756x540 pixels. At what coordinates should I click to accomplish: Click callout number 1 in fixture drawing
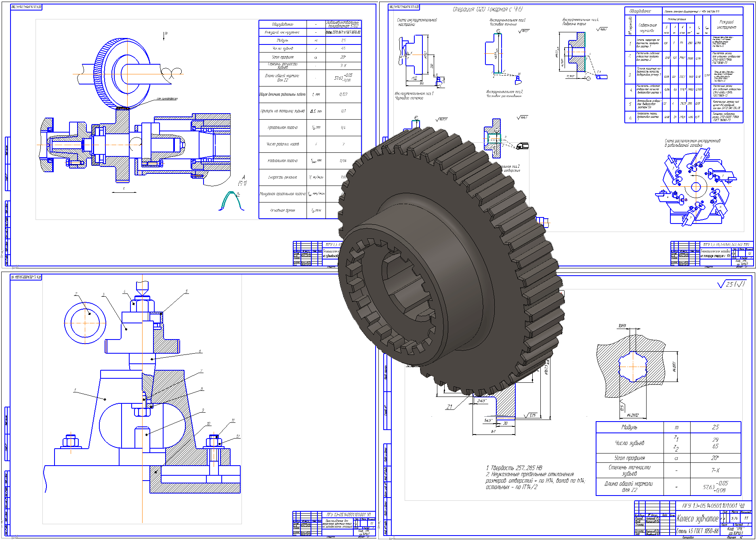tap(75, 390)
